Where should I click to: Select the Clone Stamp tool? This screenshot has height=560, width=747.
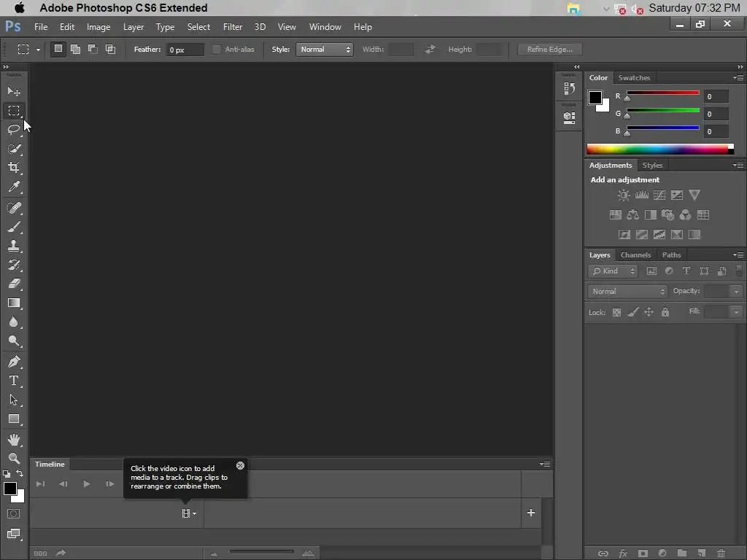[x=14, y=246]
